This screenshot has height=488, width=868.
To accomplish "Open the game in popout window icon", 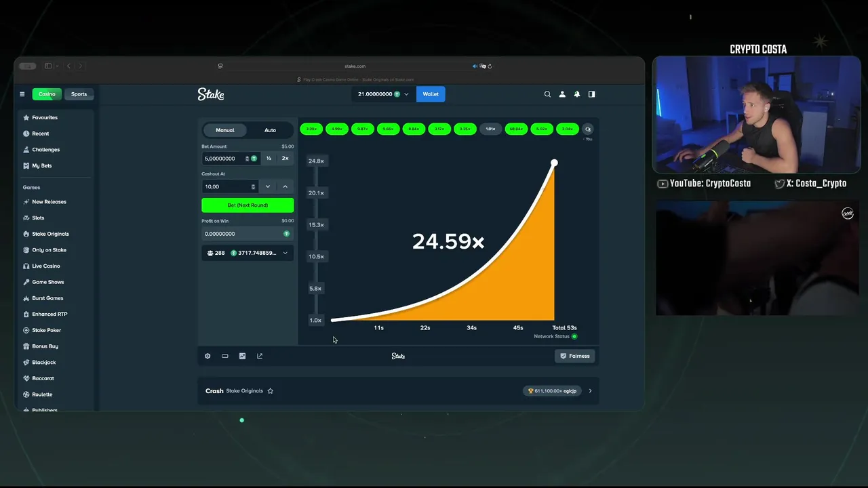I will pos(260,356).
